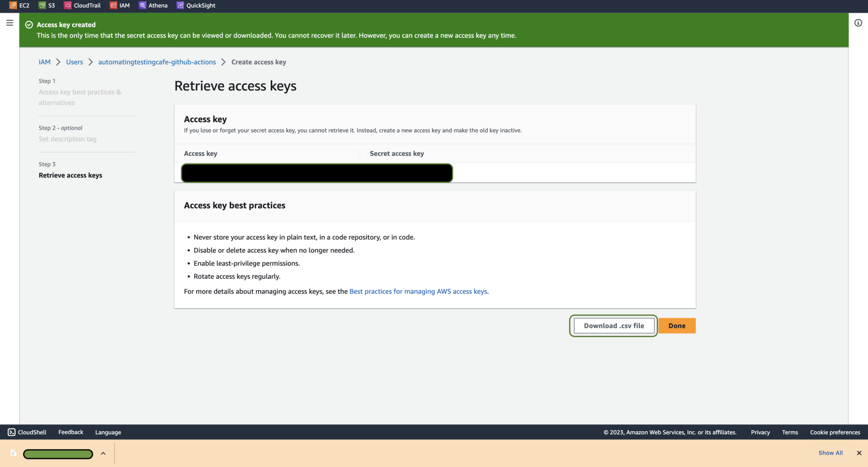Screen dimensions: 868x467
Task: Navigate to the Users breadcrumb
Action: (74, 62)
